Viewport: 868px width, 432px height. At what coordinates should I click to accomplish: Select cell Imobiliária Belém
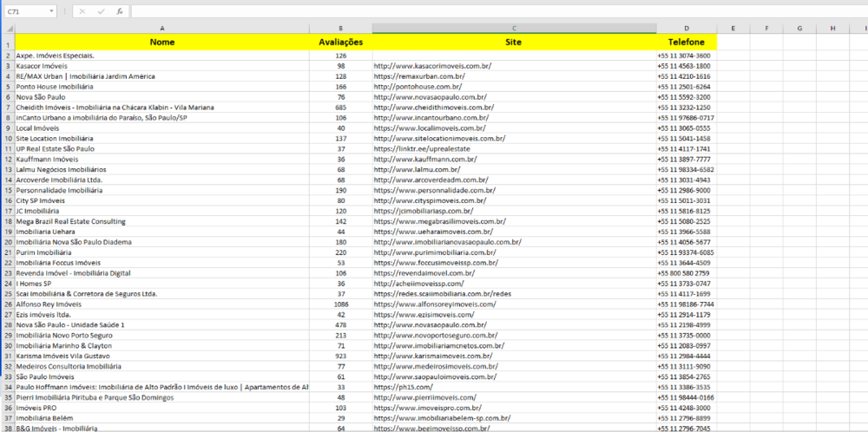[161, 418]
